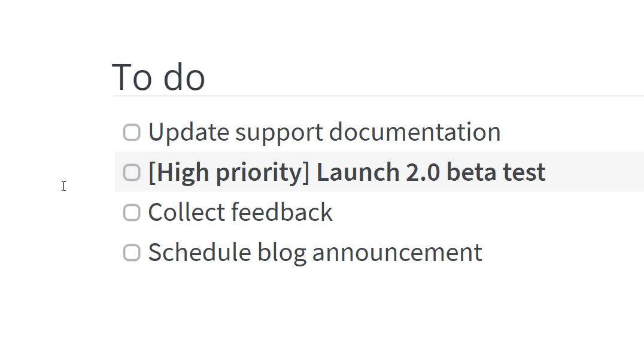The width and height of the screenshot is (644, 358).
Task: Tick the High priority Launch 2.0 checkbox
Action: (132, 172)
